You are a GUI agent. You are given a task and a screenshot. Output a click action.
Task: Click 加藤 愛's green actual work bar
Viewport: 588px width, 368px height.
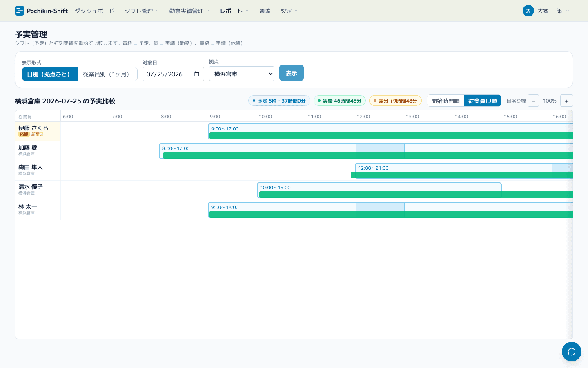coord(368,155)
